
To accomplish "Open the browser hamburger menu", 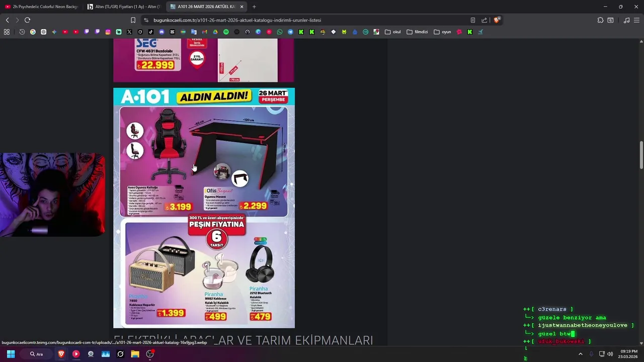I will point(637,20).
